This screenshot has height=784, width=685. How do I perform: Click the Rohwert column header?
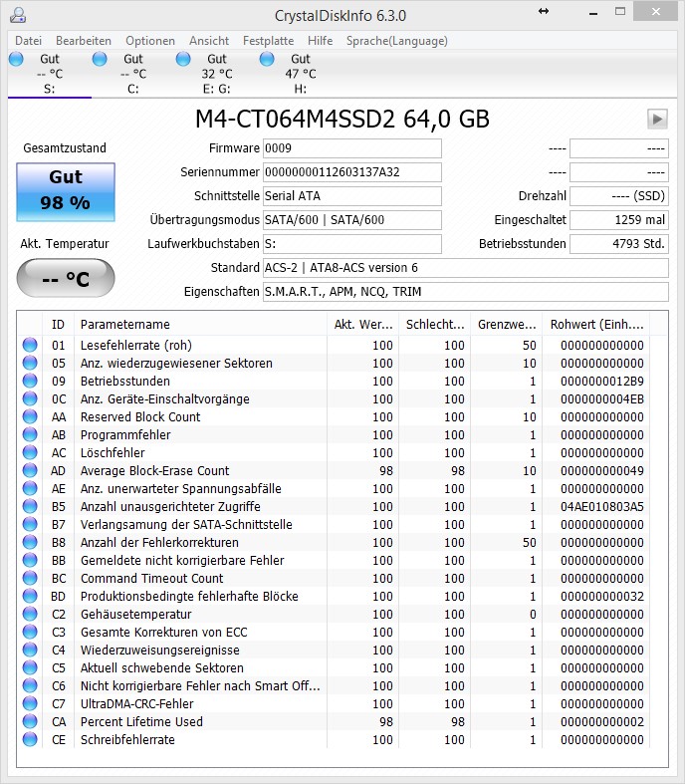click(596, 325)
